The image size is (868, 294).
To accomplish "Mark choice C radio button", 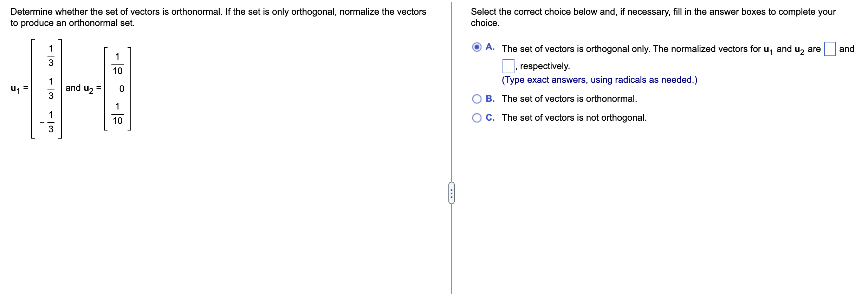I will click(477, 118).
